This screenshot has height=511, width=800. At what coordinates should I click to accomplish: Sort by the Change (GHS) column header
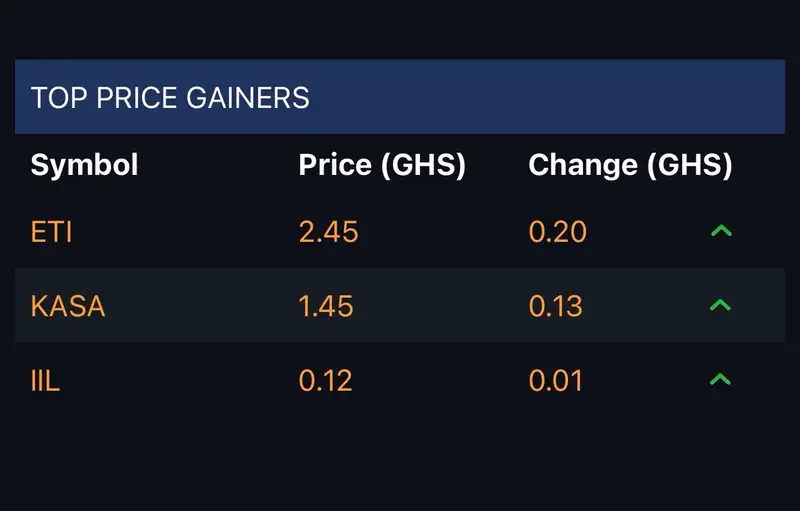click(x=630, y=165)
